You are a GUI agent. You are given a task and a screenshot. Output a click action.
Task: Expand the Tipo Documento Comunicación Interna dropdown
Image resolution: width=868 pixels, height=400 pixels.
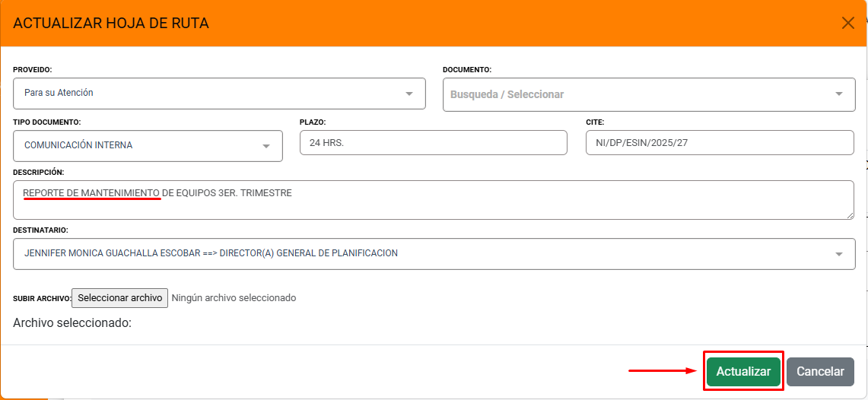click(137, 146)
